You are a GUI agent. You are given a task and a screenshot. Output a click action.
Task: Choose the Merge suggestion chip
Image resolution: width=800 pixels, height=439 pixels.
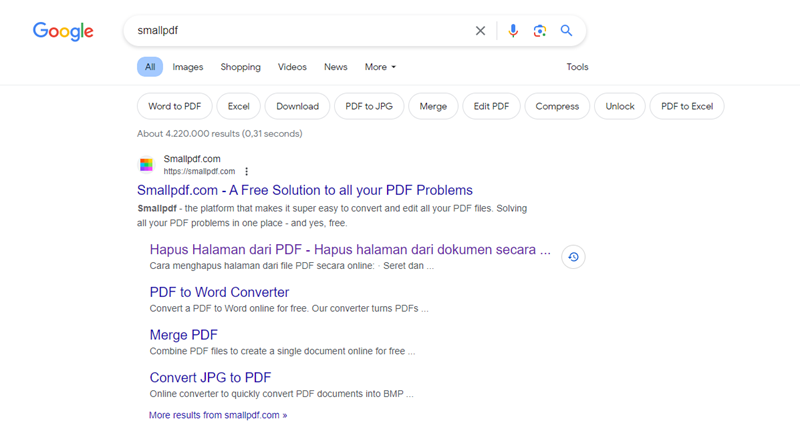coord(433,106)
